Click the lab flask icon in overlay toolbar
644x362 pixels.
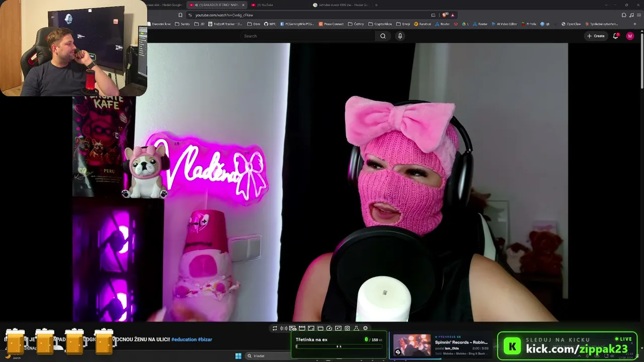pyautogui.click(x=356, y=328)
